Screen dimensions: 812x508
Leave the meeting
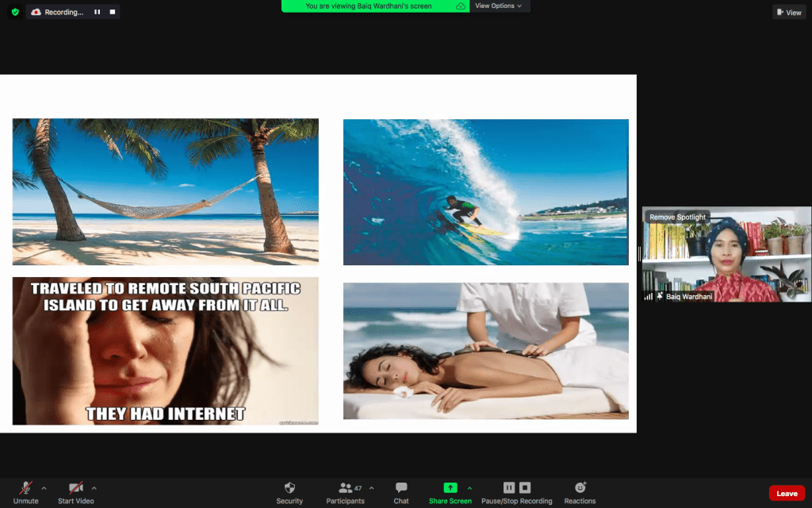tap(787, 494)
